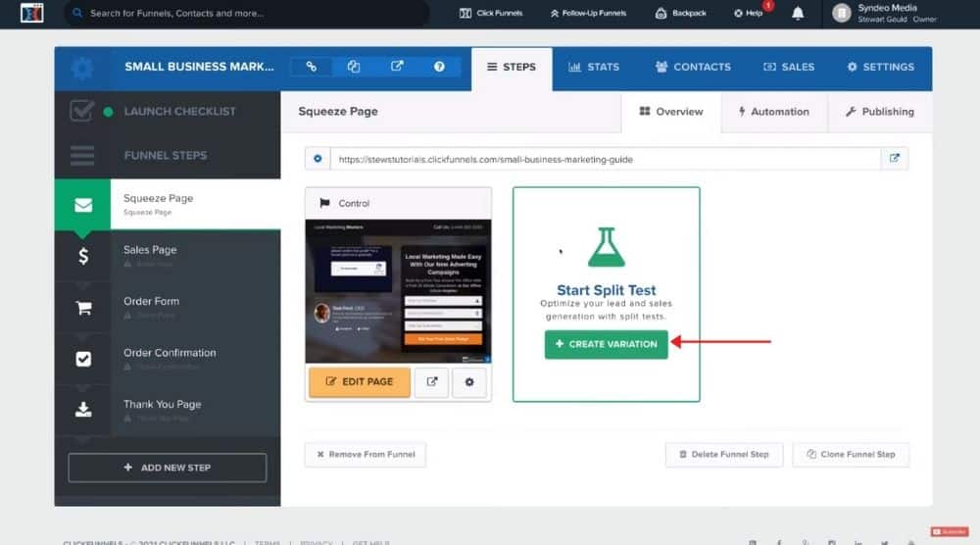The width and height of the screenshot is (980, 545).
Task: Open the Sales tab
Action: point(789,67)
